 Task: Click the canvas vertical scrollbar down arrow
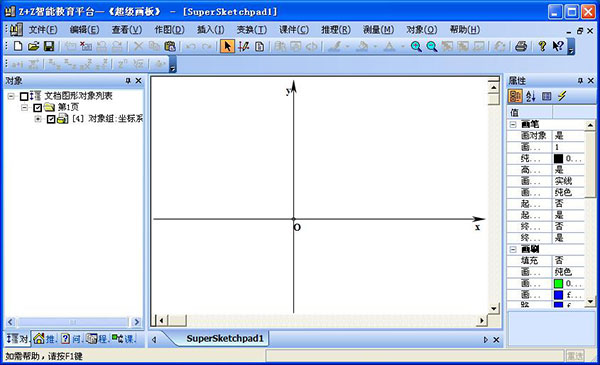[x=494, y=308]
